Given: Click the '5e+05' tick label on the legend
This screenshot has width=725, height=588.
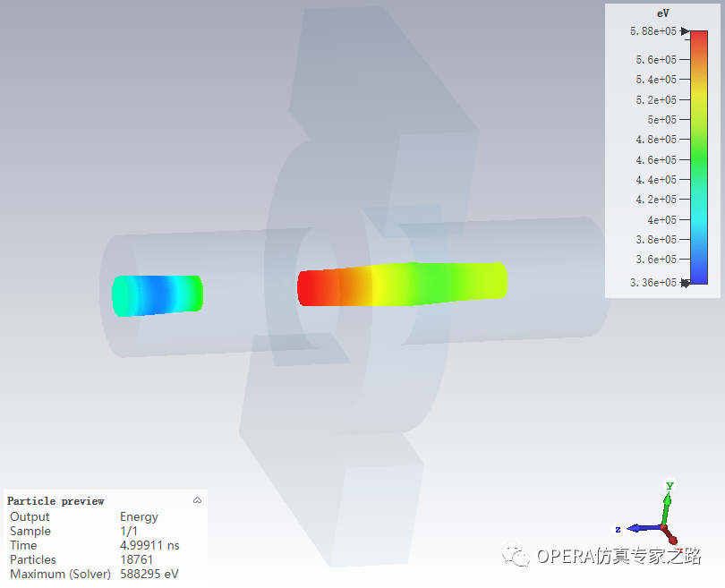Looking at the screenshot, I should [x=661, y=120].
